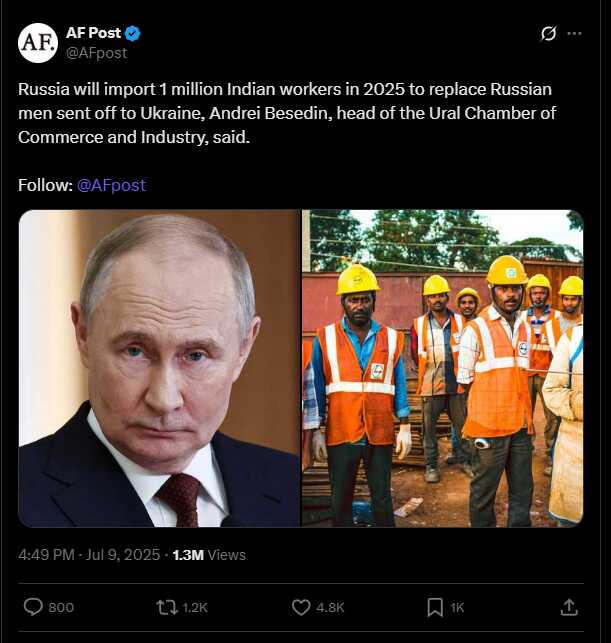
Task: Follow the @AFpost mention link in text
Action: (x=112, y=185)
